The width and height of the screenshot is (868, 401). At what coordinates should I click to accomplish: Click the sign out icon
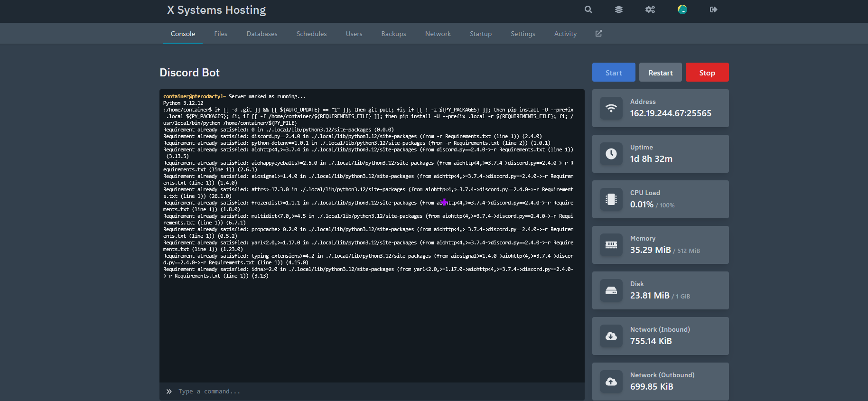(x=714, y=9)
